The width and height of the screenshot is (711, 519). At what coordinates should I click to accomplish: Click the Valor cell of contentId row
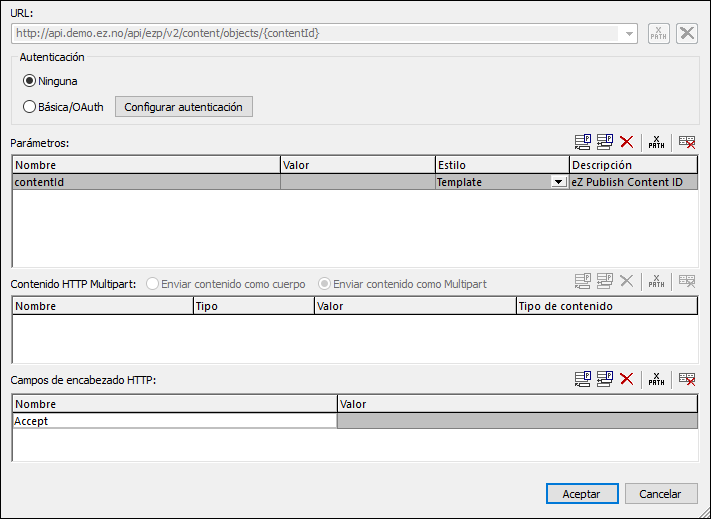(358, 182)
